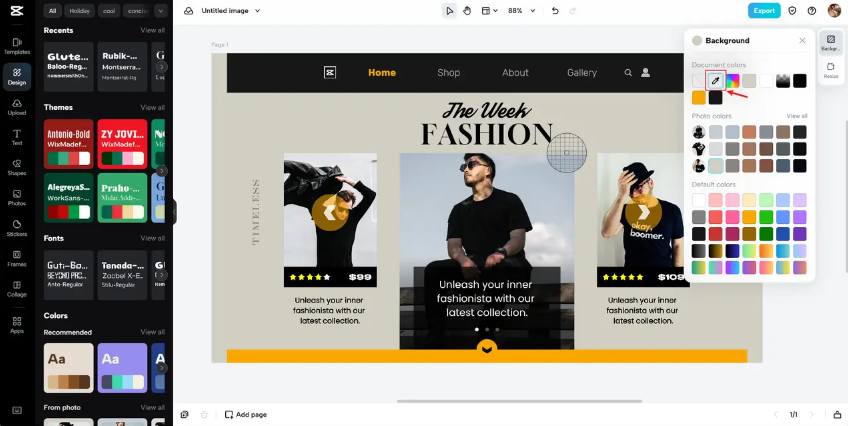Open the Background panel icon on right rail
This screenshot has height=426, width=848.
pyautogui.click(x=831, y=42)
